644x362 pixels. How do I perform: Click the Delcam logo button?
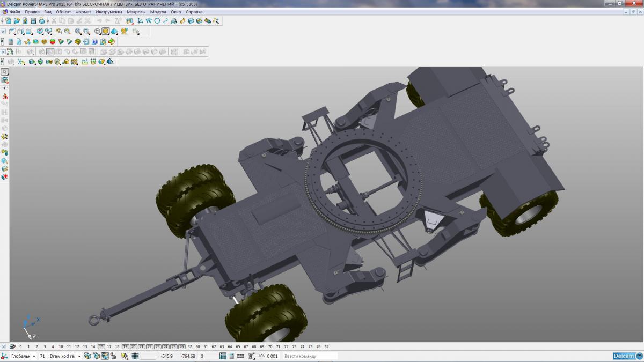click(627, 356)
